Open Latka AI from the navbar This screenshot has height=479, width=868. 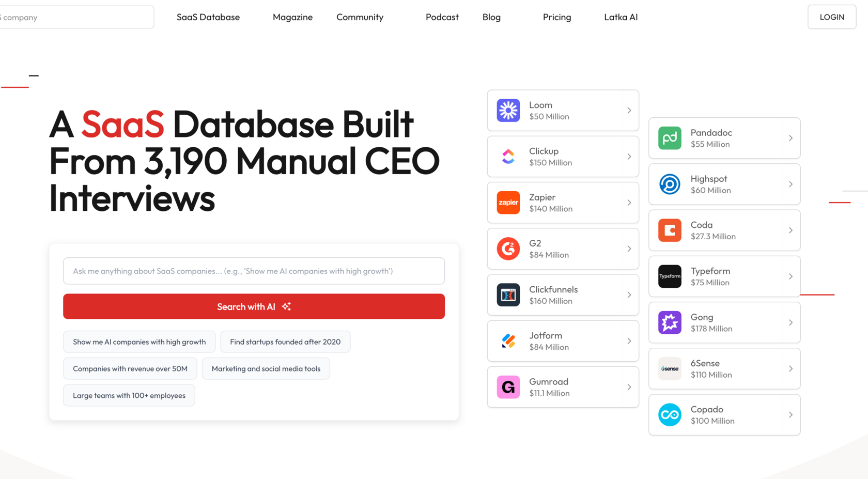621,17
